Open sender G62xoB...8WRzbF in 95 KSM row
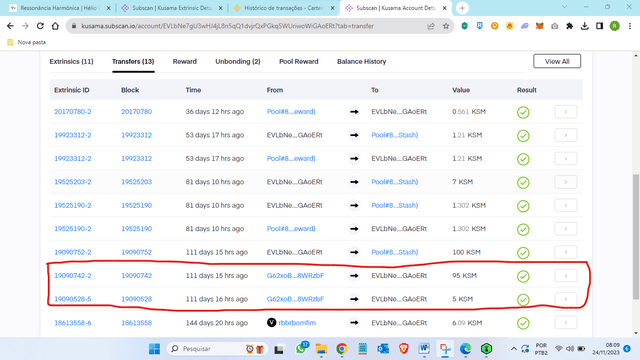The height and width of the screenshot is (360, 640). [x=295, y=276]
